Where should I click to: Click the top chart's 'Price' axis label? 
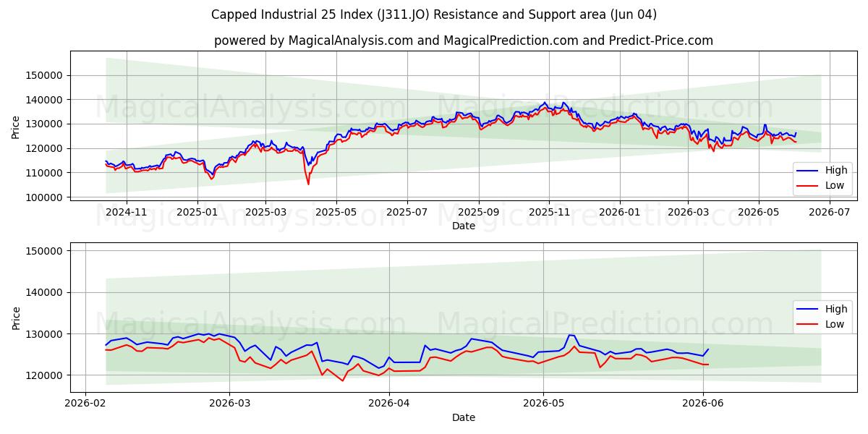pos(16,127)
